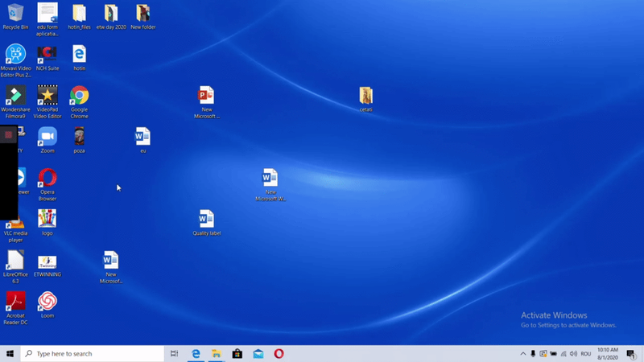Open the taskbar clock and calendar

[607, 354]
